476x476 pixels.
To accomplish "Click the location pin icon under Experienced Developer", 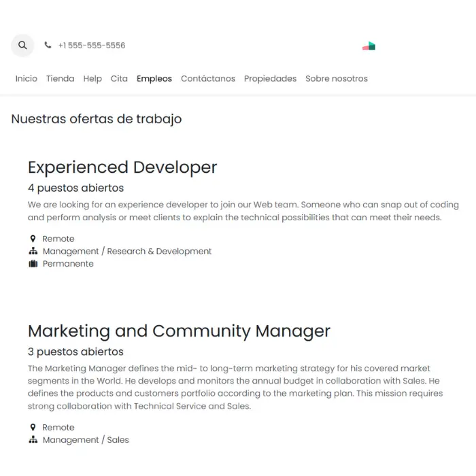I will coord(33,239).
